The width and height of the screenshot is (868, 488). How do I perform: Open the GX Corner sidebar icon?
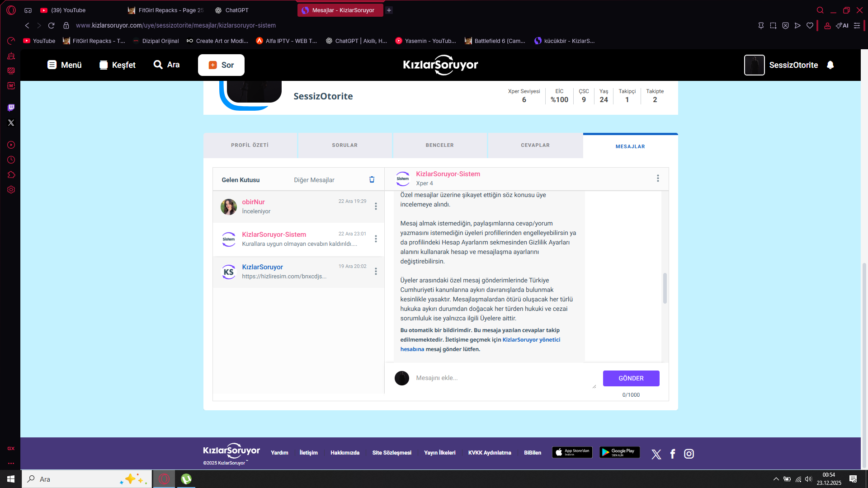tap(11, 448)
